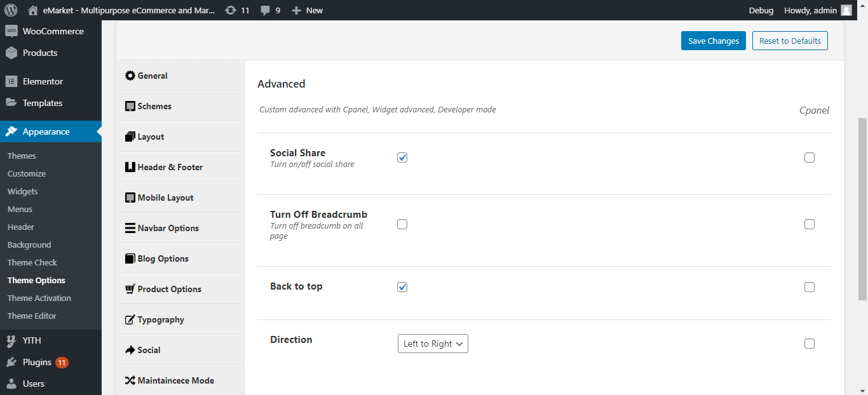The width and height of the screenshot is (868, 395).
Task: Open the Theme Activation link
Action: [x=39, y=298]
